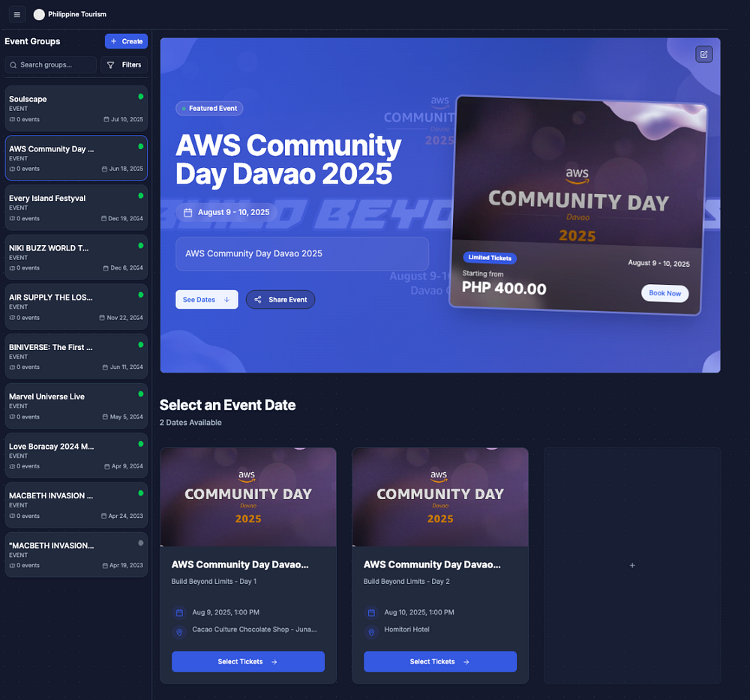Click Build Beyond Limits - Day 1 text
The width and height of the screenshot is (750, 700).
214,582
